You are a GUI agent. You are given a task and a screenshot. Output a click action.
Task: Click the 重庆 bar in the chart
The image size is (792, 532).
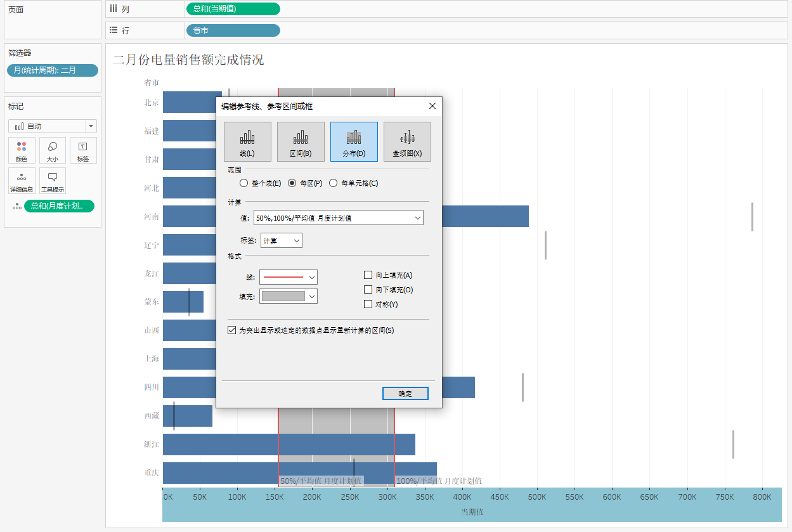300,473
